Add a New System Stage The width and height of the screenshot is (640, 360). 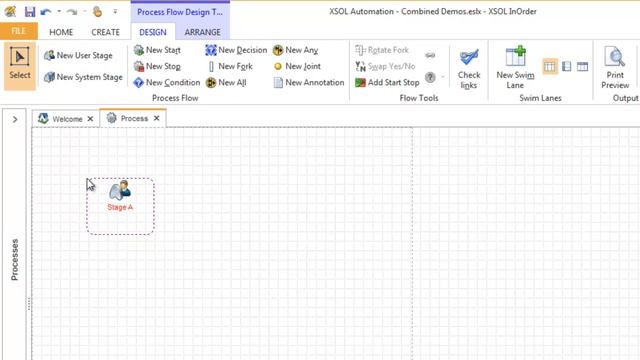click(83, 77)
